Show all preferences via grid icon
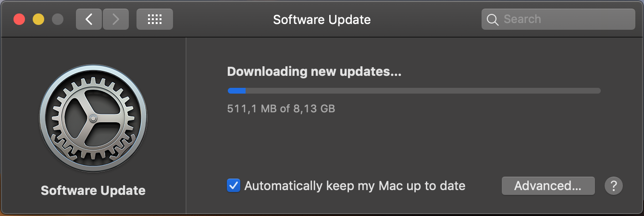 tap(154, 19)
